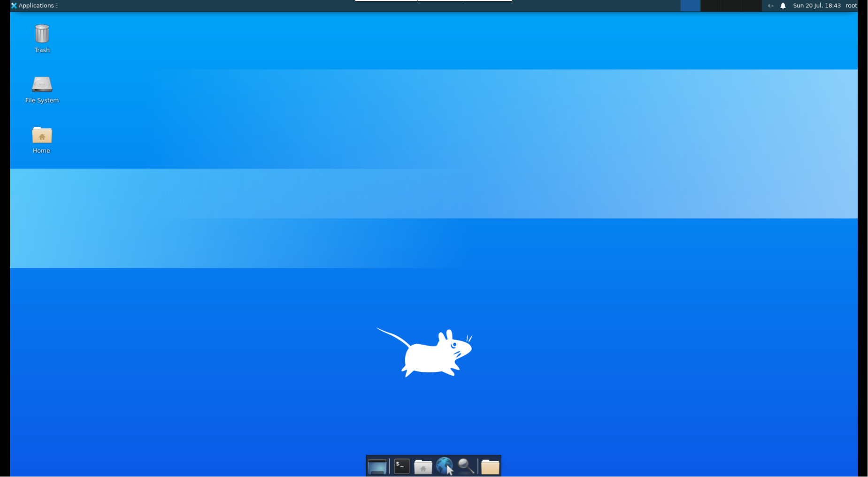Click the notification bell in the panel
Screen dimensions: 868x477
[783, 6]
